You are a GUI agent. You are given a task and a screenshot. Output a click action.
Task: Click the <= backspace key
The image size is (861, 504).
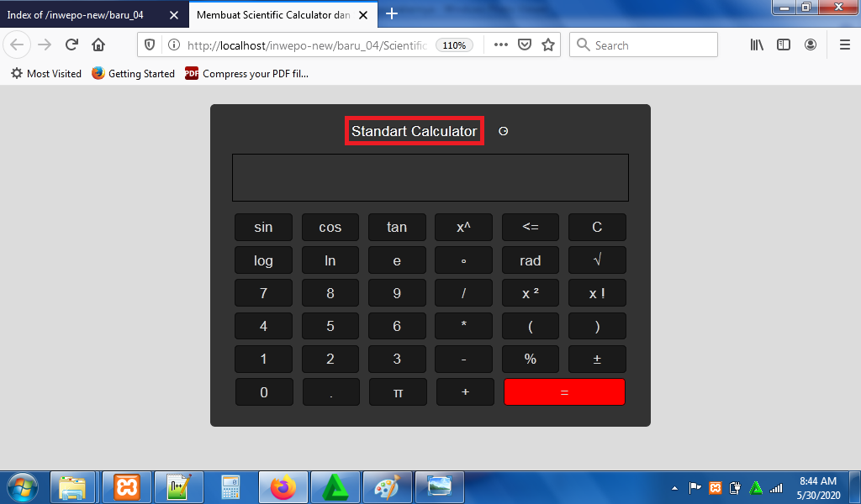531,227
